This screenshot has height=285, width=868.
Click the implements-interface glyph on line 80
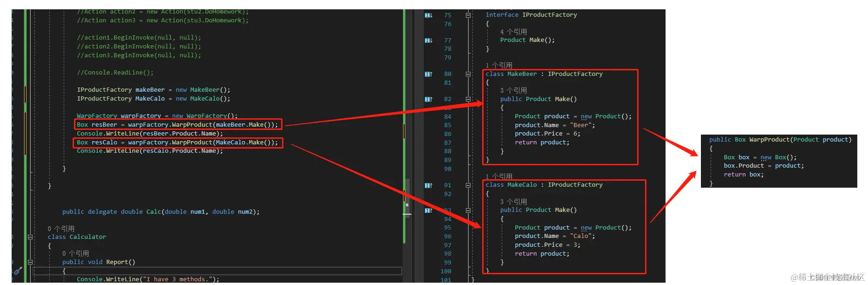[x=429, y=74]
